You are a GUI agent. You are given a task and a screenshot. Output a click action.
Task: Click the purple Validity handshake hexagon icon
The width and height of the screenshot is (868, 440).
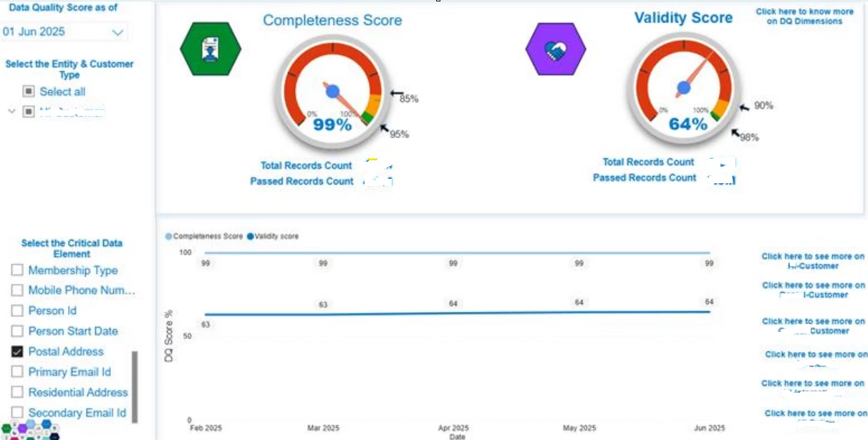[x=556, y=49]
